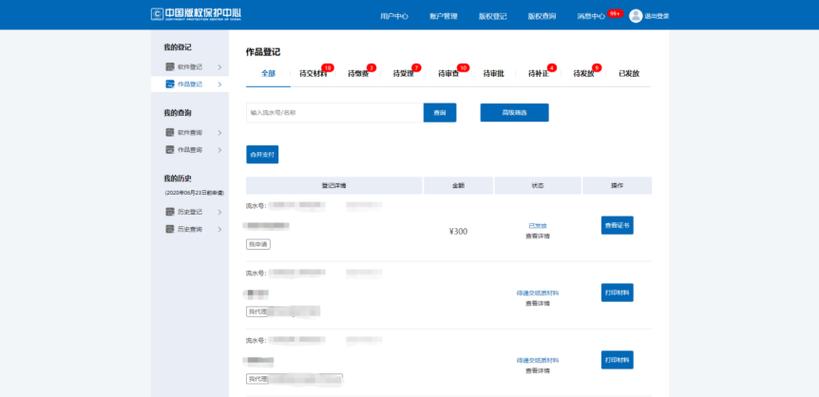
Task: Switch to the 待补正 tab
Action: coord(539,74)
